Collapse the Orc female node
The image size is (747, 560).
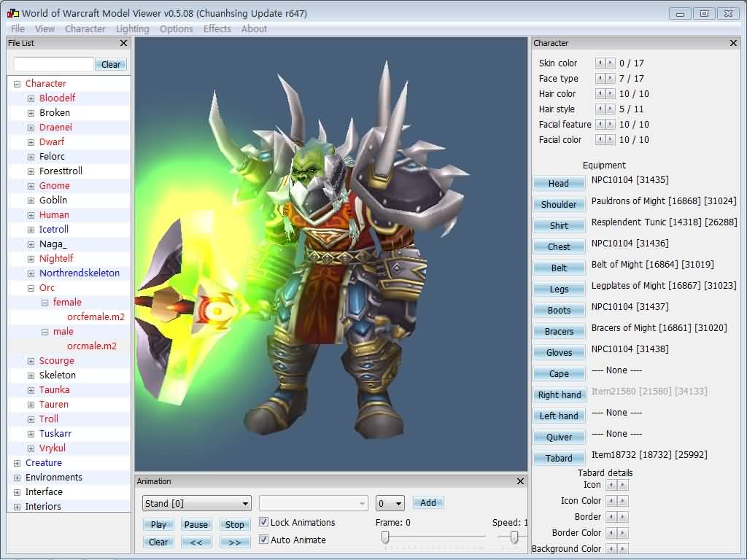(x=44, y=303)
